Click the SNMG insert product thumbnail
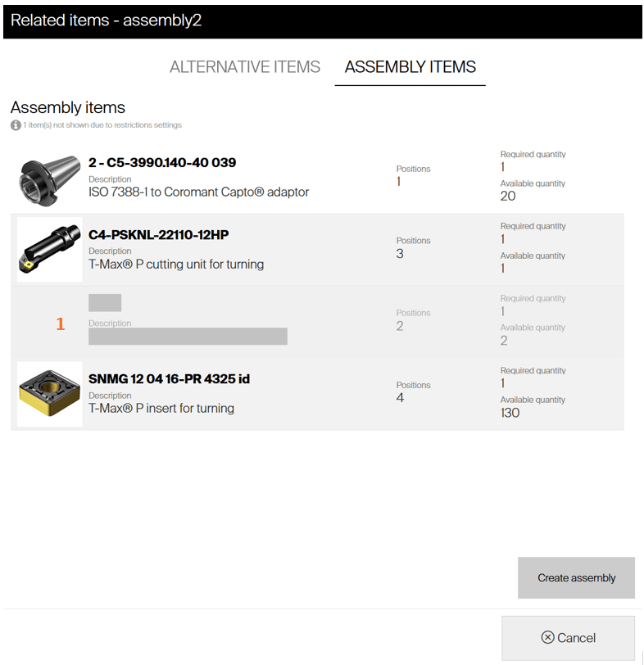The image size is (644, 665). [50, 394]
